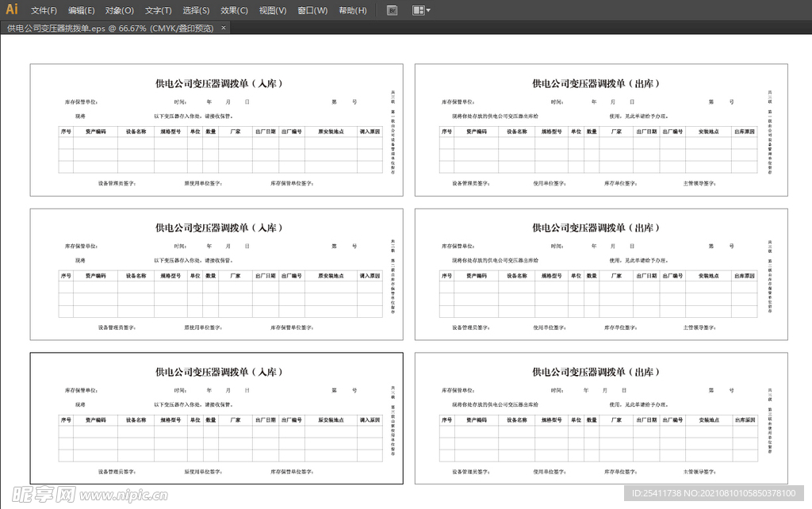812x509 pixels.
Task: Open the 视图(V) menu
Action: (x=273, y=10)
